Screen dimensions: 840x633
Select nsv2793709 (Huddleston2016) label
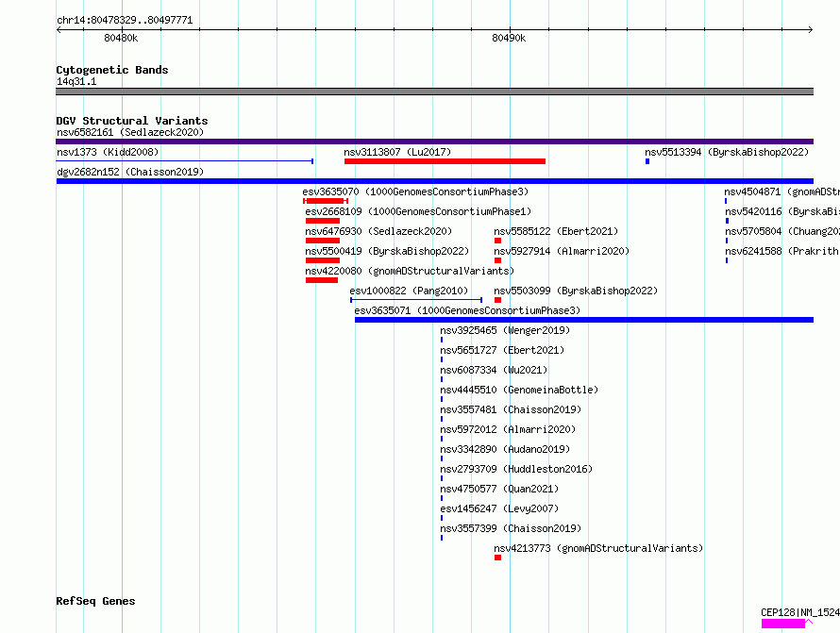point(516,469)
